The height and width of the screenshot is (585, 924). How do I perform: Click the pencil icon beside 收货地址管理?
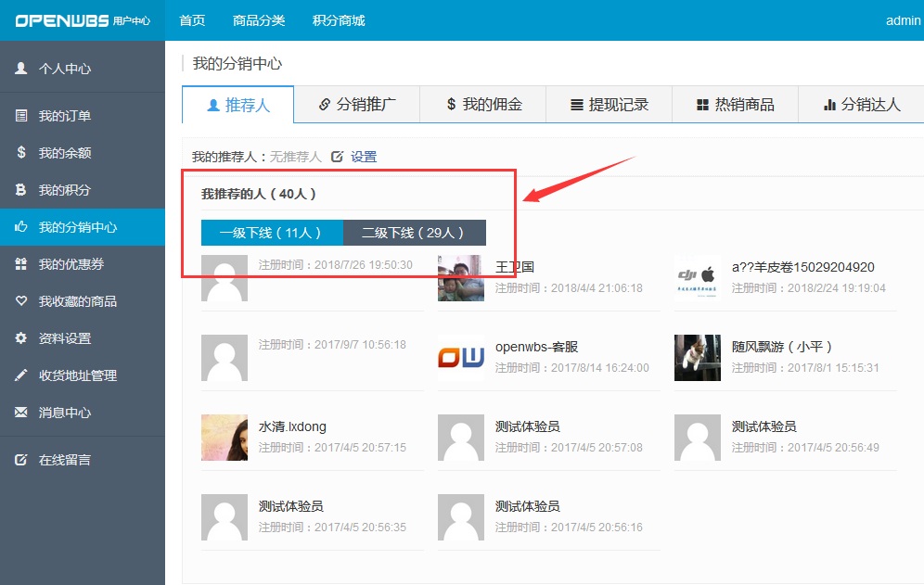[x=21, y=375]
